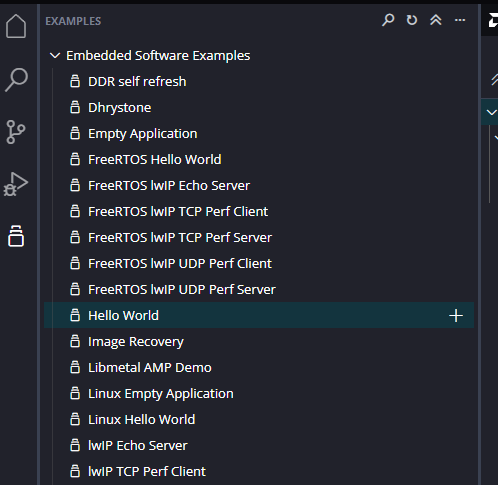Screen dimensions: 498x485
Task: Create project from Hello World plus icon
Action: click(x=456, y=316)
